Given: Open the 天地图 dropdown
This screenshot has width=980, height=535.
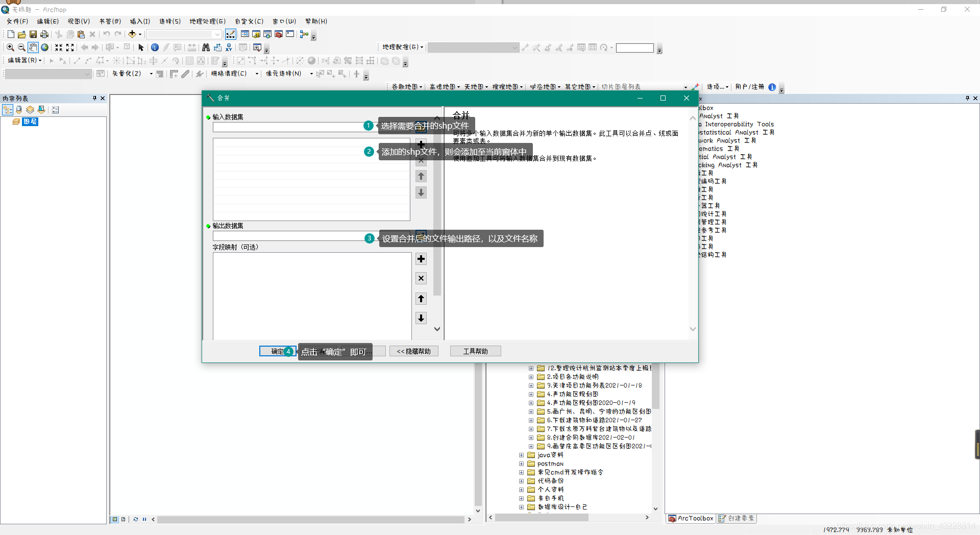Looking at the screenshot, I should pos(476,87).
